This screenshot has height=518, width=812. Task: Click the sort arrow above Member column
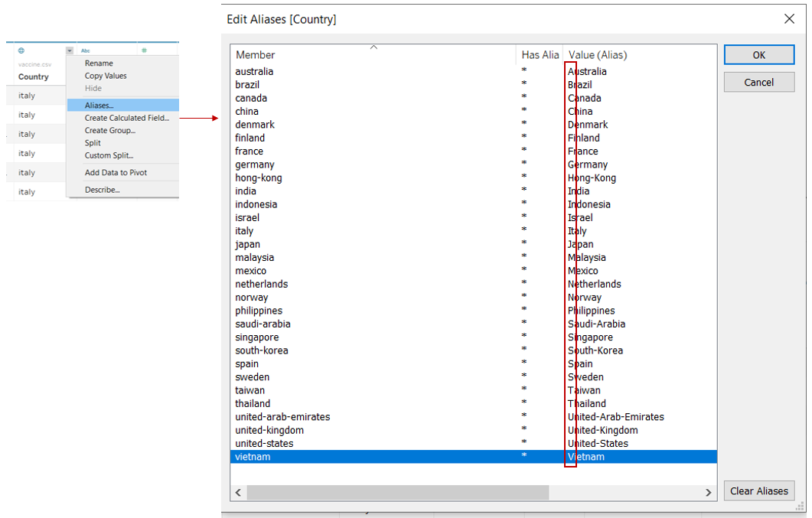(x=373, y=47)
